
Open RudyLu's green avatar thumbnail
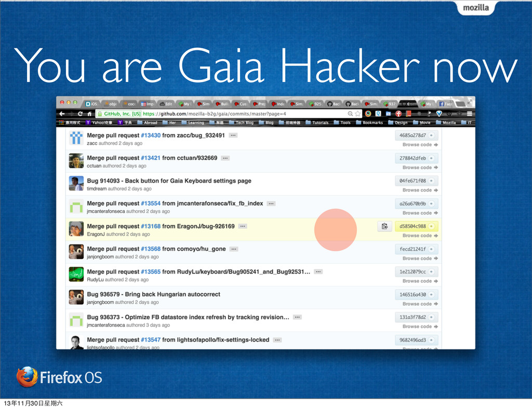tap(76, 274)
